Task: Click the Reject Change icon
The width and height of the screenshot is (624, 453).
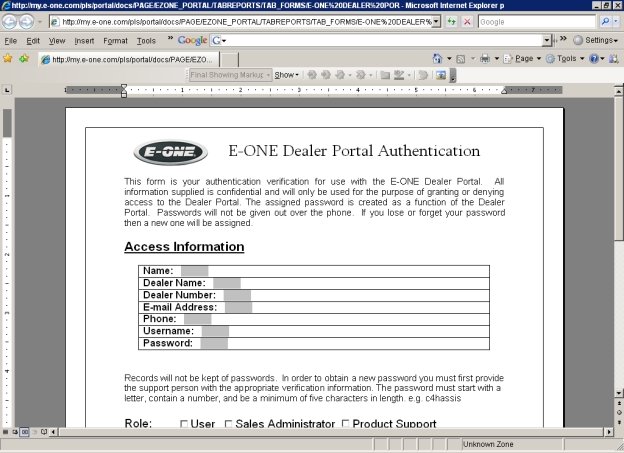Action: pyautogui.click(x=361, y=75)
